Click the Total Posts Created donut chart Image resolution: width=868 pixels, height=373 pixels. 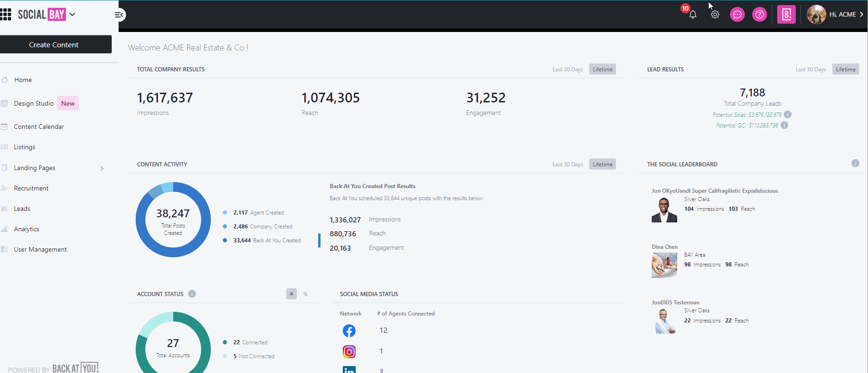(x=173, y=220)
